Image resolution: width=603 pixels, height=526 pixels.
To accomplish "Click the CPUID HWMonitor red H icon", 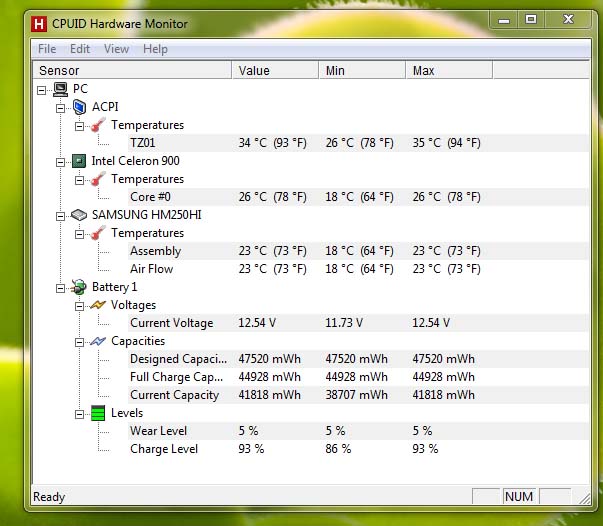I will [38, 24].
